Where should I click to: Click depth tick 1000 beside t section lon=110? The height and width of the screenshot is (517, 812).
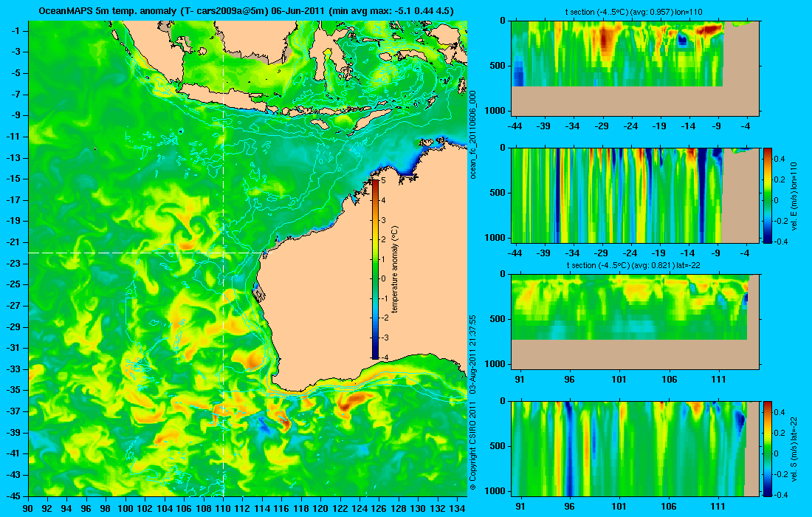coord(496,110)
